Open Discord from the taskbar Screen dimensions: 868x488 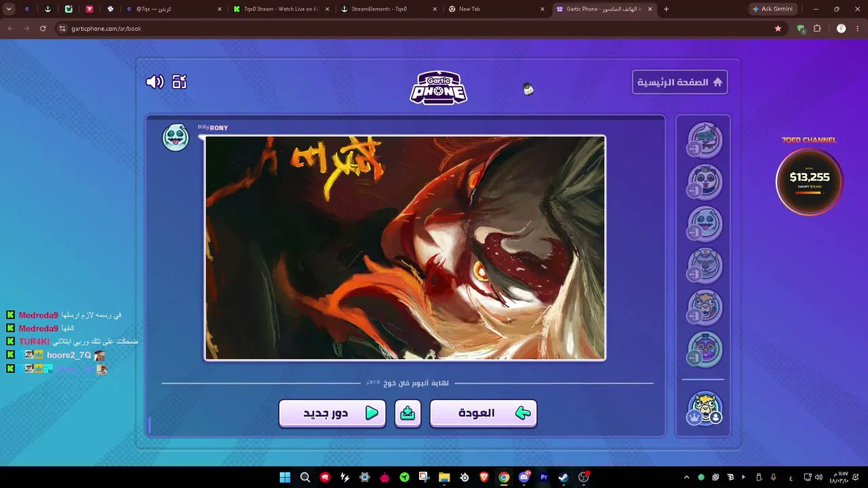click(x=524, y=477)
